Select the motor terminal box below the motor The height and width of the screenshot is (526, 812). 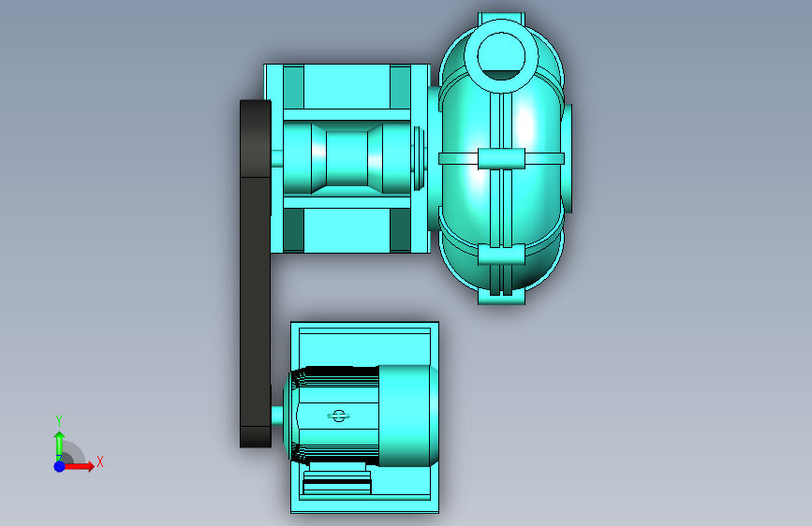point(336,480)
